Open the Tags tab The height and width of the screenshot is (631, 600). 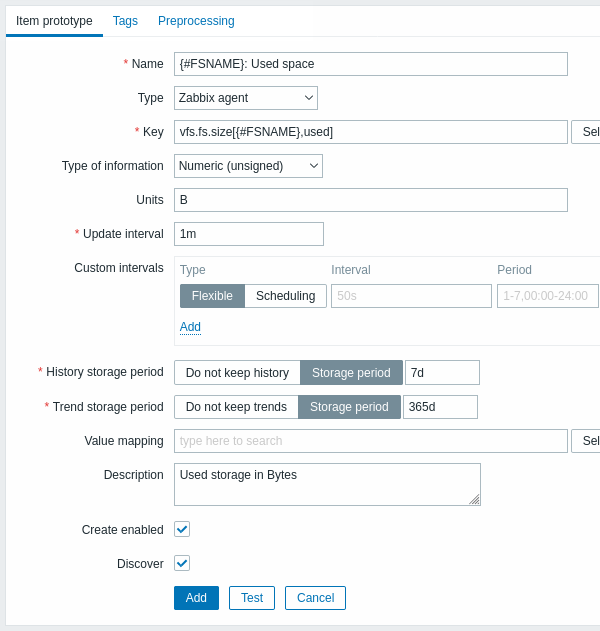[x=125, y=21]
